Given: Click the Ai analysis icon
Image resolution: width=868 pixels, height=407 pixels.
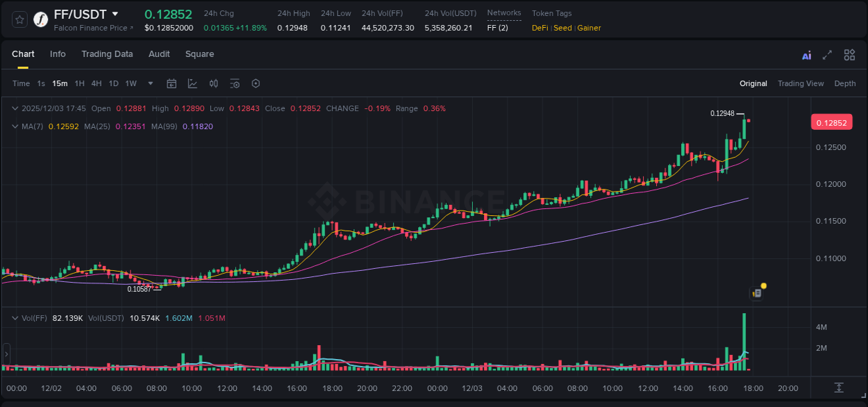Looking at the screenshot, I should click(x=806, y=54).
